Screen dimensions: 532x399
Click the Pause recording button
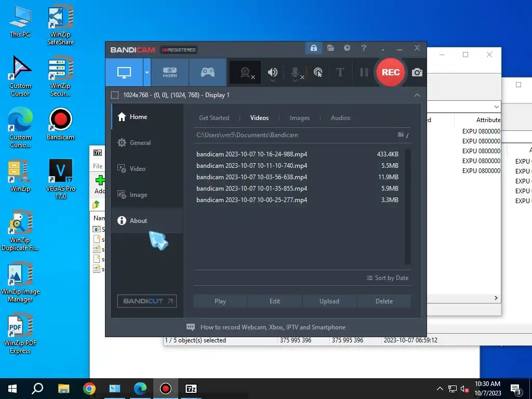click(364, 72)
